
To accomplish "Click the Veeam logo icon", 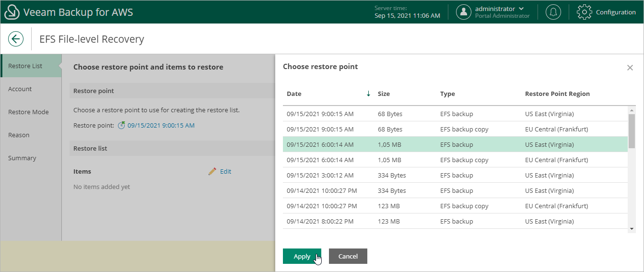I will 12,12.
